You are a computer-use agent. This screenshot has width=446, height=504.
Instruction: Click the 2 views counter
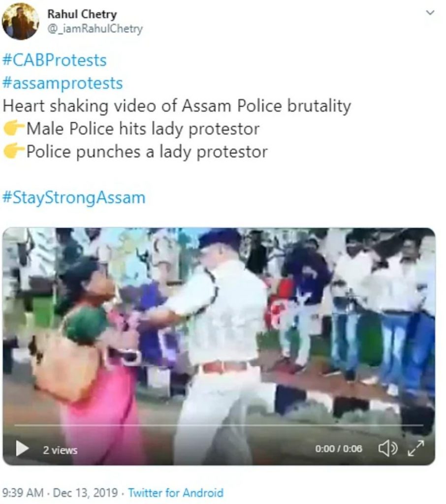[60, 450]
